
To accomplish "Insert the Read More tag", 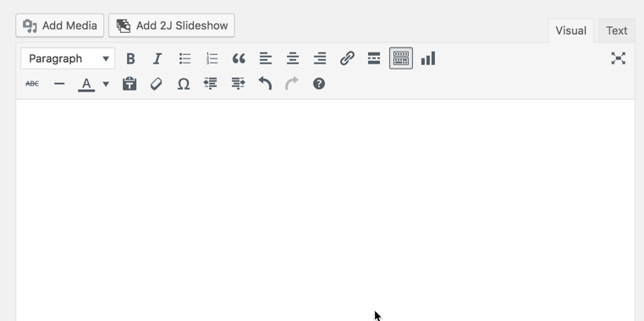I will (374, 58).
